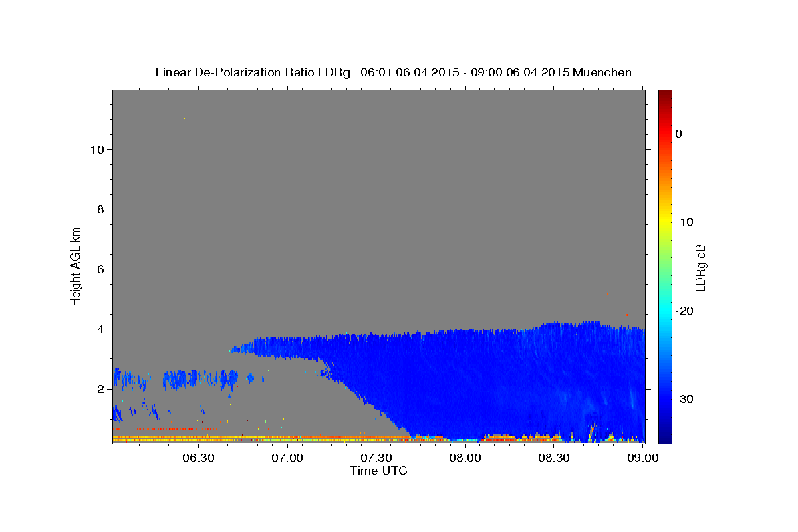
Task: Click the 08:30 time axis label
Action: (x=553, y=458)
